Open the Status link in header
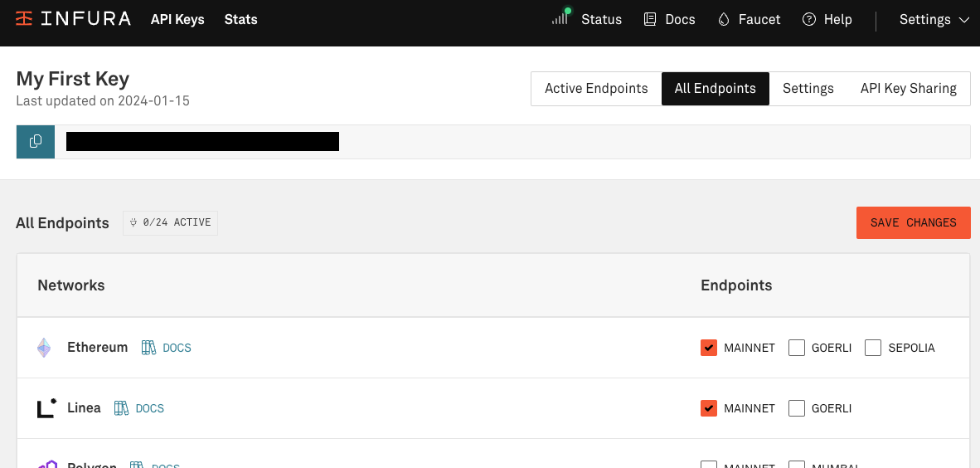This screenshot has width=980, height=468. coord(601,19)
